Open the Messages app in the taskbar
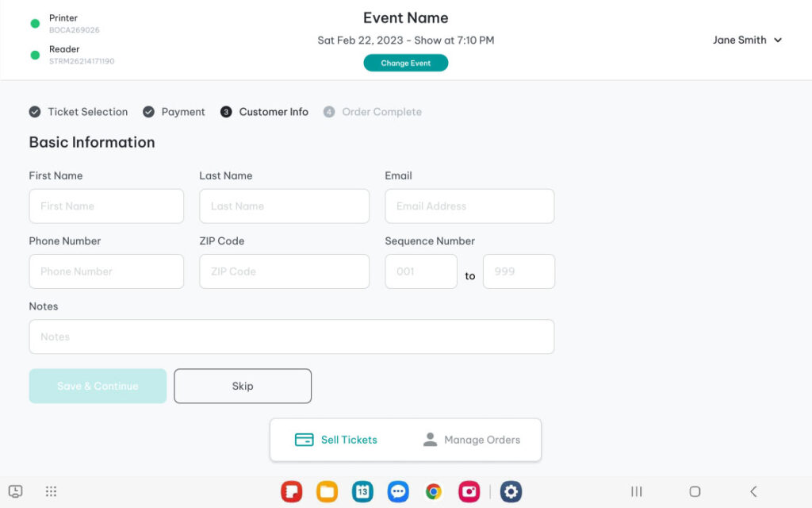The image size is (812, 508). [x=398, y=492]
